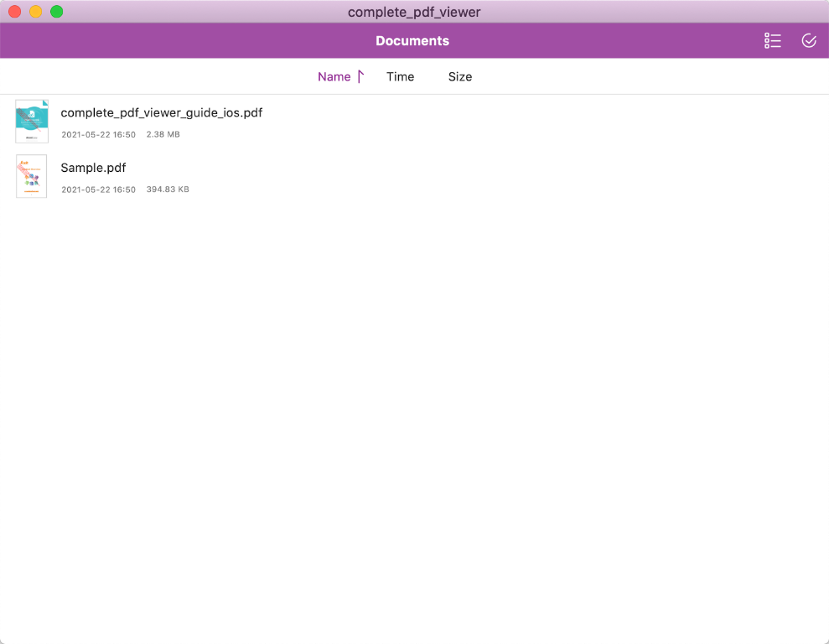Click the 394.83 KB file size label

pos(168,190)
